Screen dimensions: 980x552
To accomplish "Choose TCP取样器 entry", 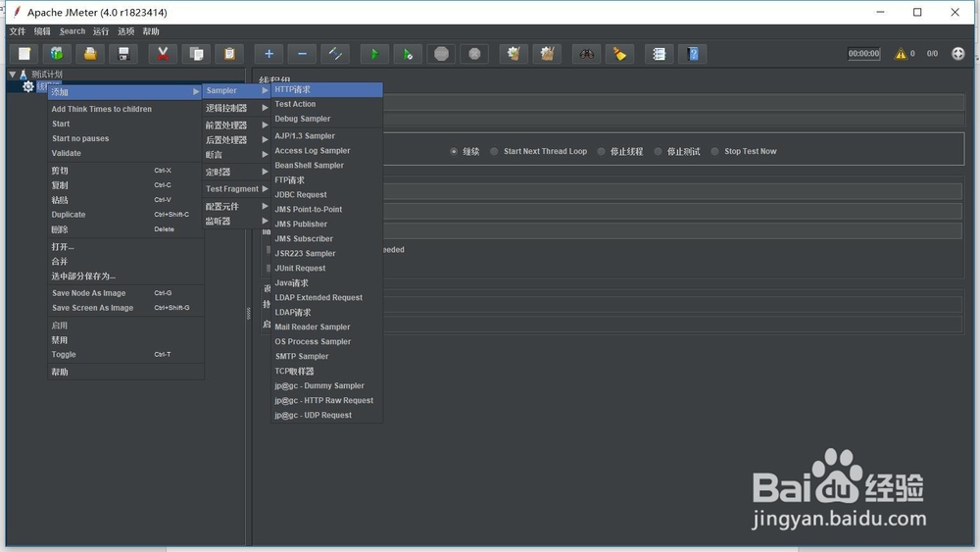I will [327, 372].
